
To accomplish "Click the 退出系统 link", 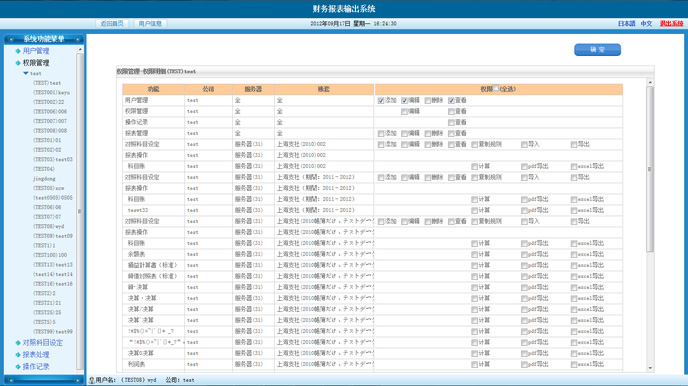I will click(671, 24).
